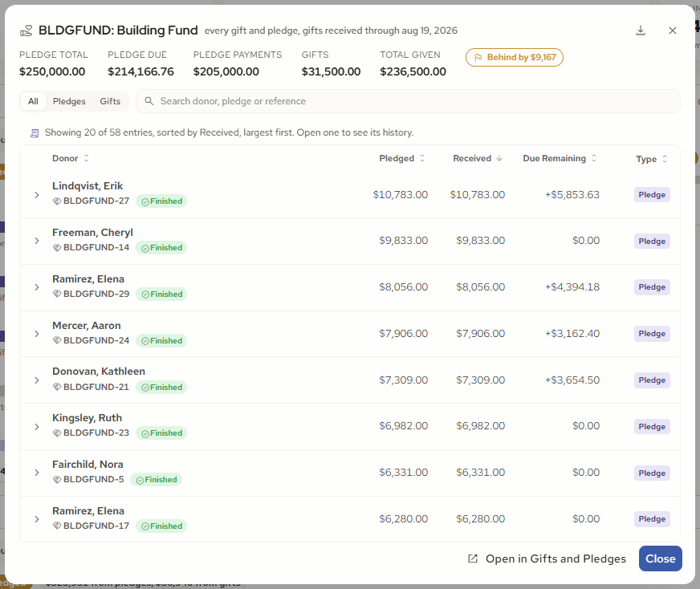700x589 pixels.
Task: Click reference BLDGFUND-23
Action: (x=96, y=433)
